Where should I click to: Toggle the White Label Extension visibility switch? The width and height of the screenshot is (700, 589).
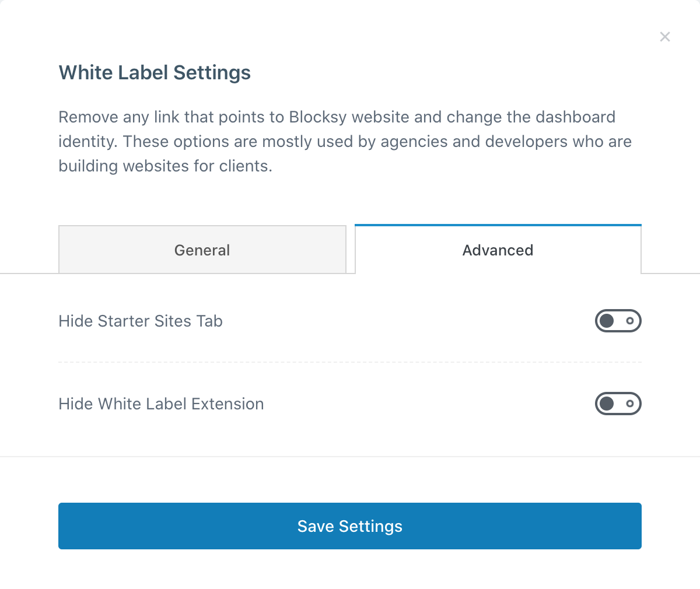618,404
